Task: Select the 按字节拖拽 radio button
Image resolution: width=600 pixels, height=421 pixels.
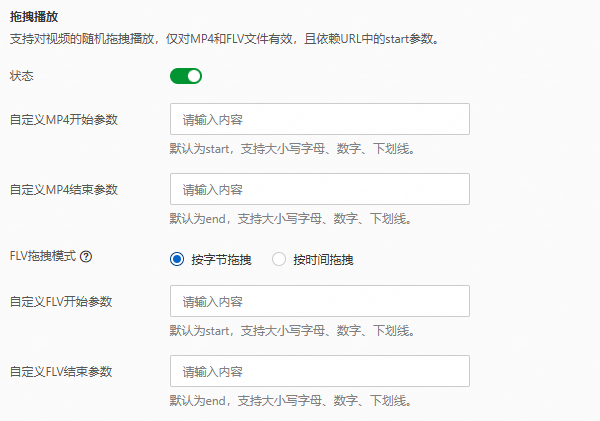Action: pos(178,260)
